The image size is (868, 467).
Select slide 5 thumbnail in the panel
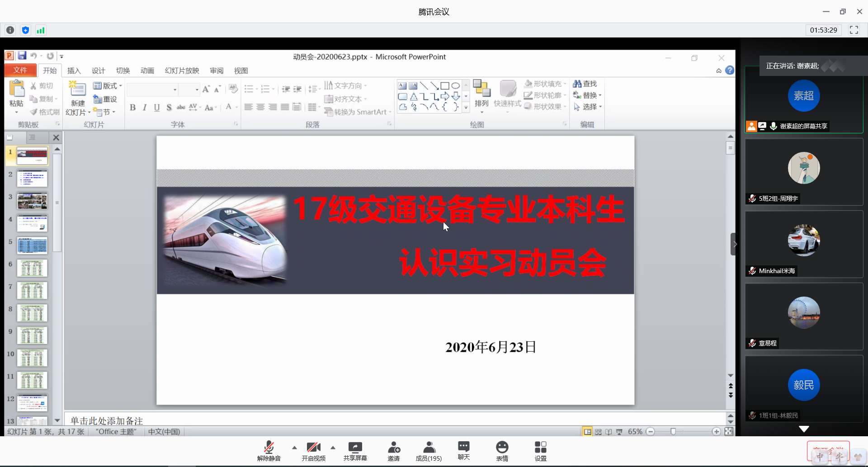tap(32, 245)
